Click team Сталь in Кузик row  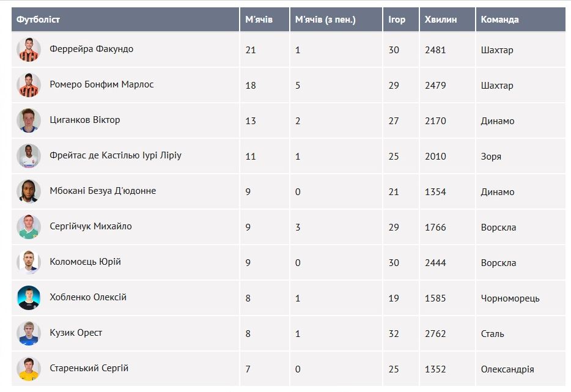(492, 334)
